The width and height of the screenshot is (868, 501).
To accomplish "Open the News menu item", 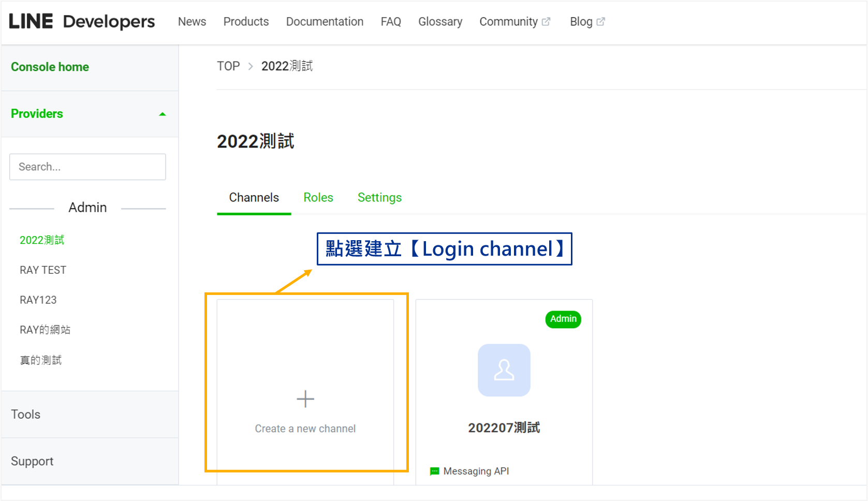I will coord(192,21).
